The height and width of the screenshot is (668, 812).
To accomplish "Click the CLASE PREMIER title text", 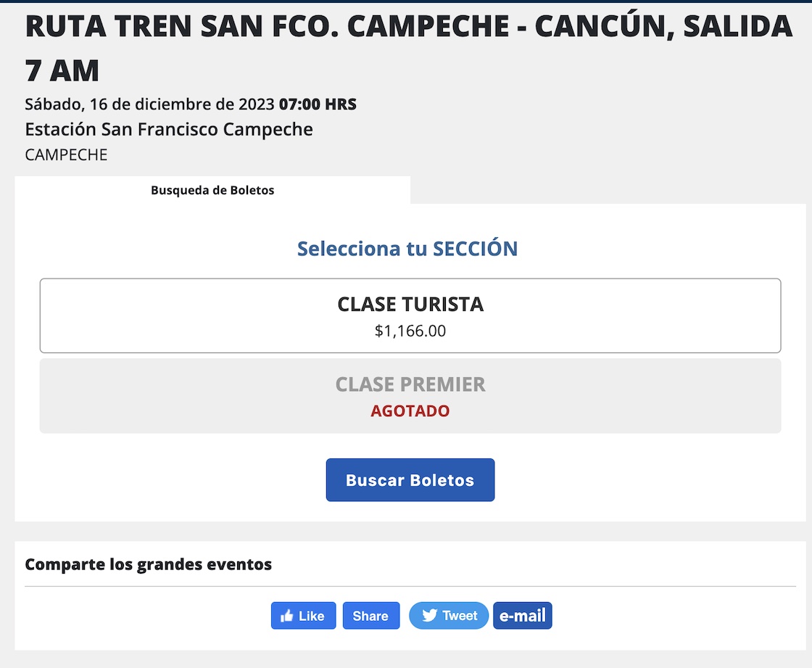I will tap(410, 384).
